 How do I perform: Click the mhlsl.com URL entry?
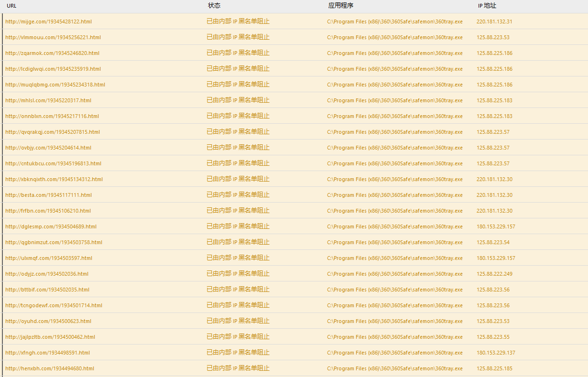[x=48, y=100]
